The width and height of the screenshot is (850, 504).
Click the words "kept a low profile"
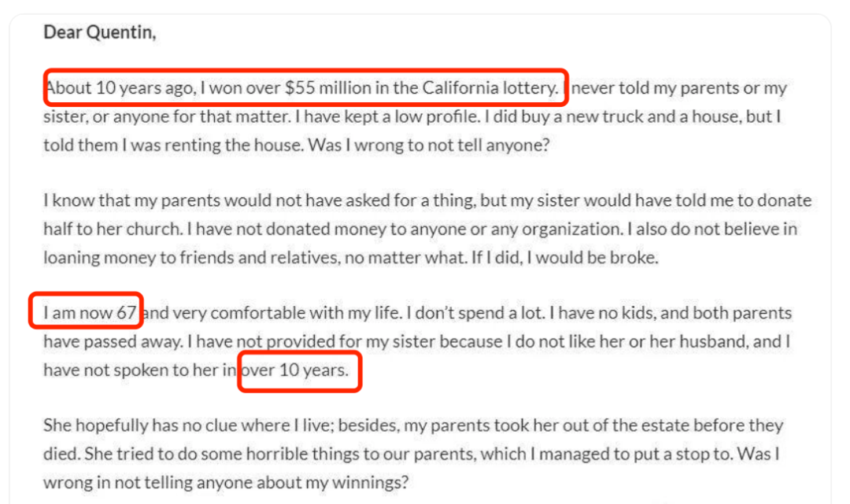pyautogui.click(x=412, y=116)
